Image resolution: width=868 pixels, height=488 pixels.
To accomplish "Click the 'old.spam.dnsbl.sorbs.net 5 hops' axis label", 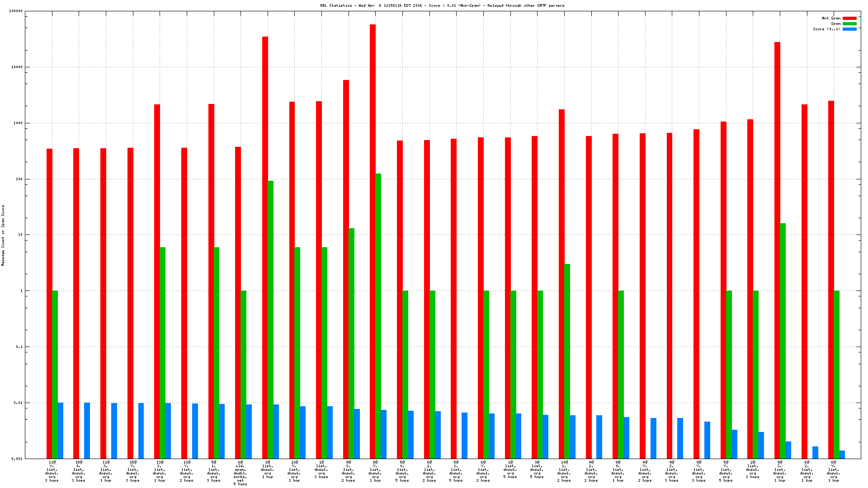I will (240, 473).
